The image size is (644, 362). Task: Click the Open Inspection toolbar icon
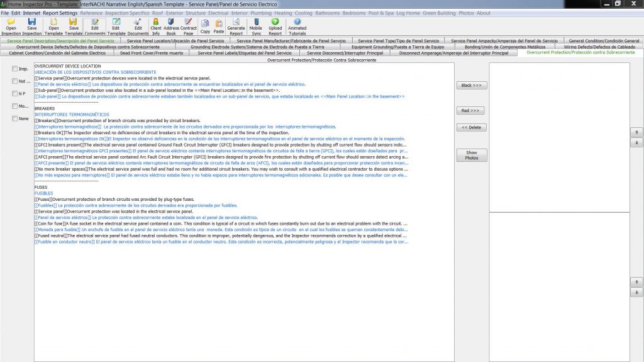11,26
